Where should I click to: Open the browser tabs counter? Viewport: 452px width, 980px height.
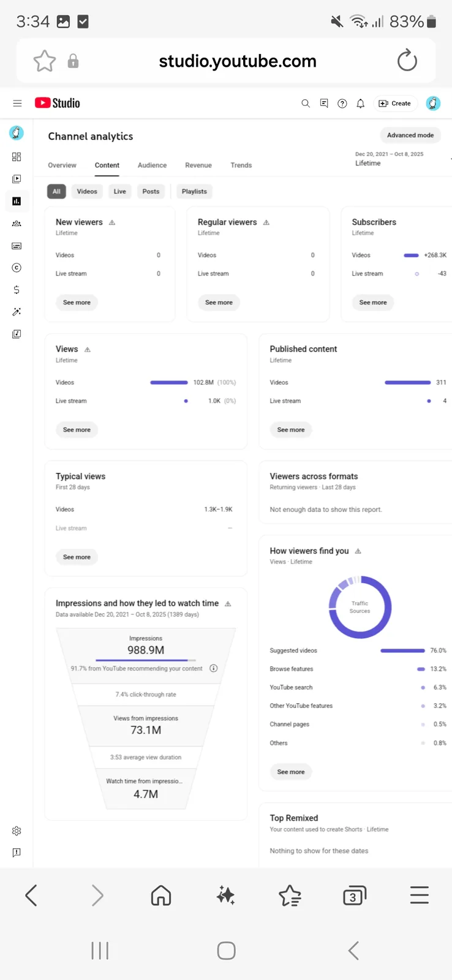coord(354,895)
